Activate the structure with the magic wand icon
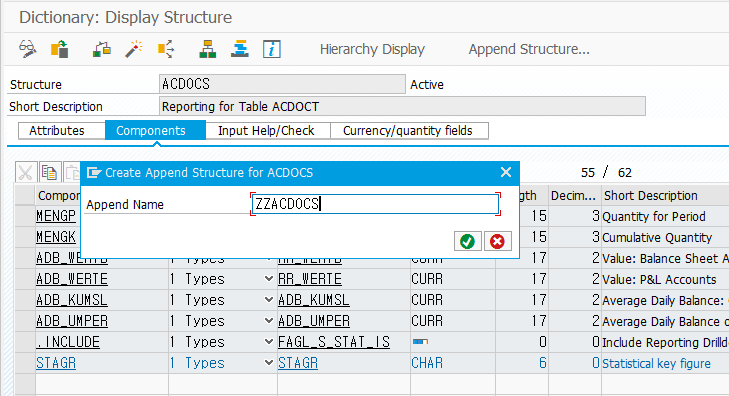 (134, 49)
